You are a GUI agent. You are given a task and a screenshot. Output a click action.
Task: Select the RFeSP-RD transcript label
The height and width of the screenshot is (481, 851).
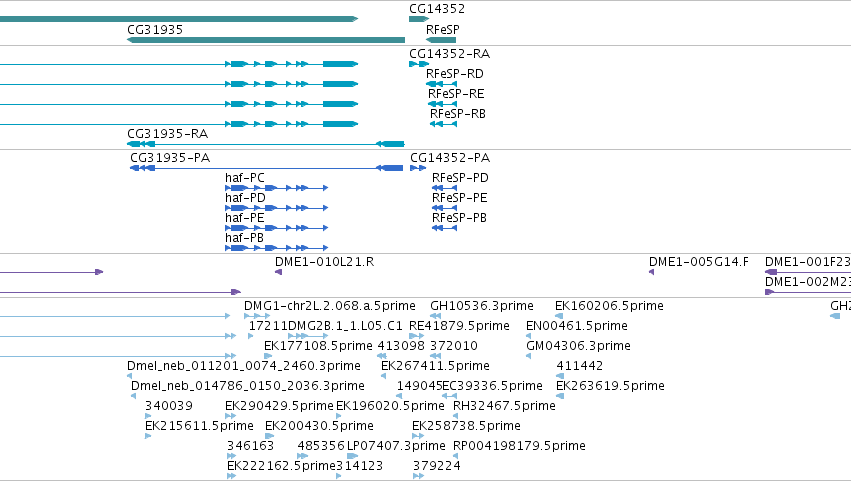click(454, 74)
